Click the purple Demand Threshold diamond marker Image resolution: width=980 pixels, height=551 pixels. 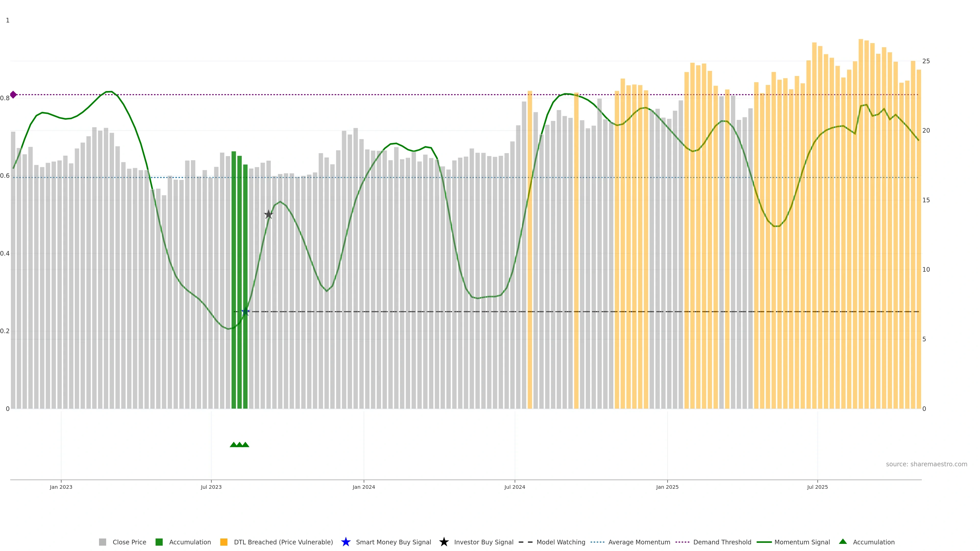coord(13,95)
